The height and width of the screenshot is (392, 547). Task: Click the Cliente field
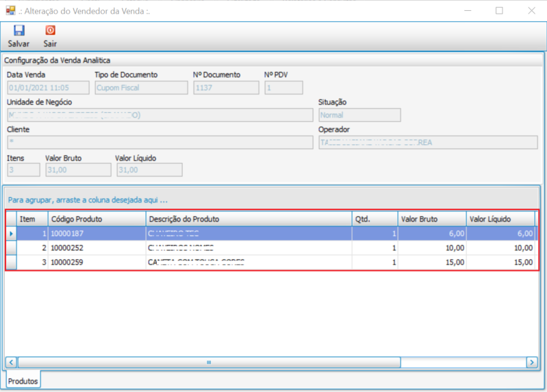tap(160, 142)
